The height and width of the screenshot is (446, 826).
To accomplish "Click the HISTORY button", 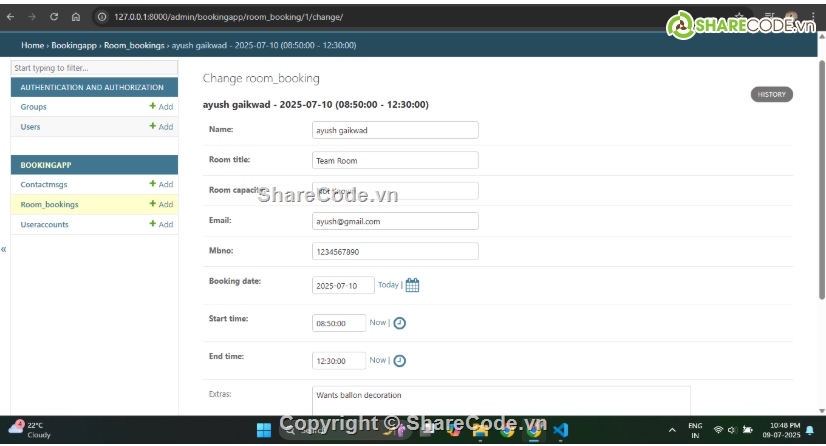I will pos(771,95).
